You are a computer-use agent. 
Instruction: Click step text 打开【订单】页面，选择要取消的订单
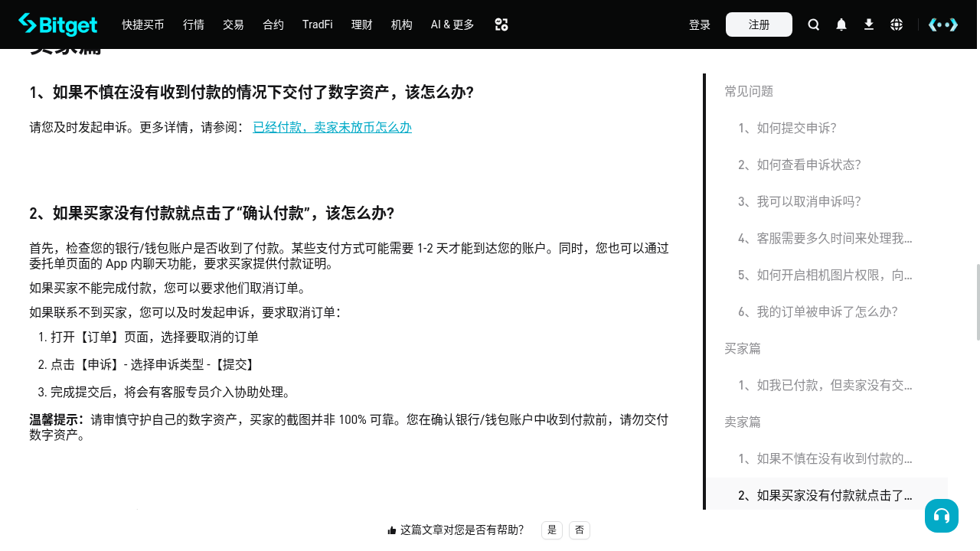[155, 337]
